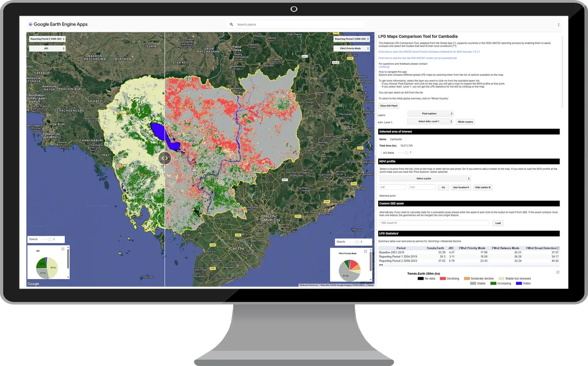The width and height of the screenshot is (588, 366).
Task: Click the 'LPD Statistics' section header
Action: pyautogui.click(x=469, y=234)
